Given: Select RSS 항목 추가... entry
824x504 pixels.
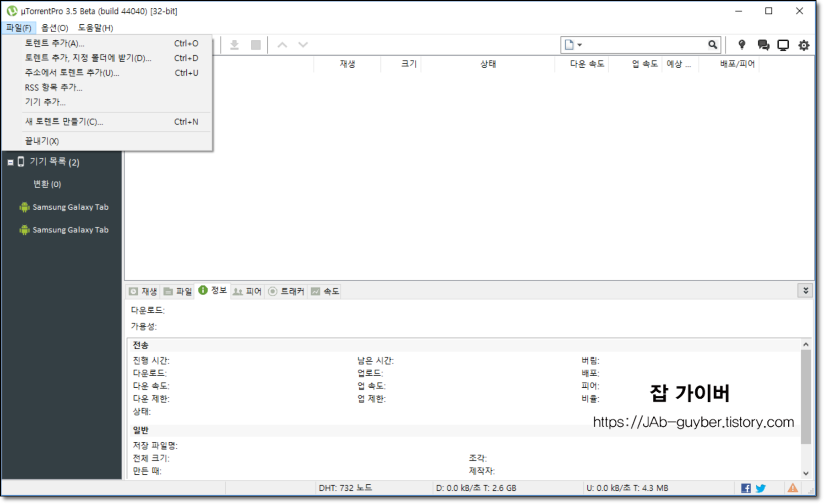Looking at the screenshot, I should (x=108, y=87).
